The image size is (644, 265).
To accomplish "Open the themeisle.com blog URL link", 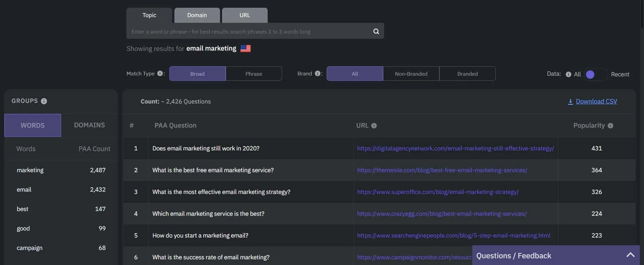I will tap(442, 170).
